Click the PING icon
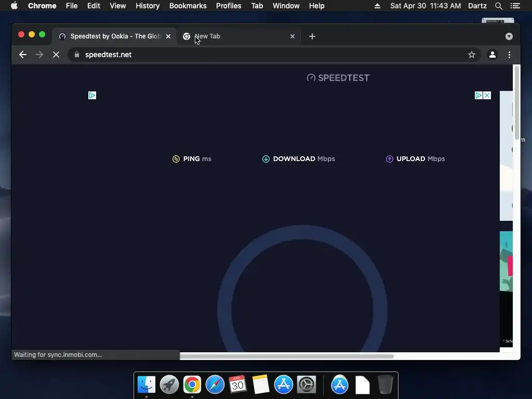Screen dimensions: 532x399 pyautogui.click(x=176, y=159)
